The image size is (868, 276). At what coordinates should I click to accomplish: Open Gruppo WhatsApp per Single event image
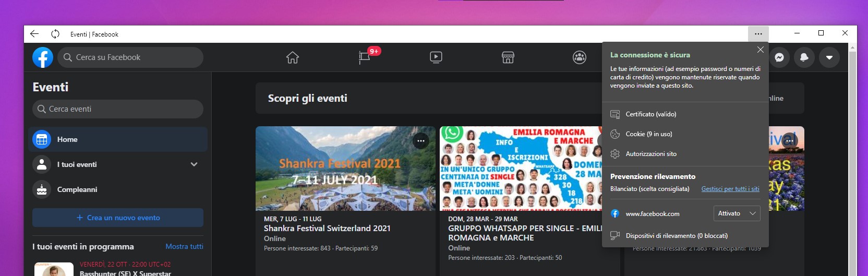521,169
